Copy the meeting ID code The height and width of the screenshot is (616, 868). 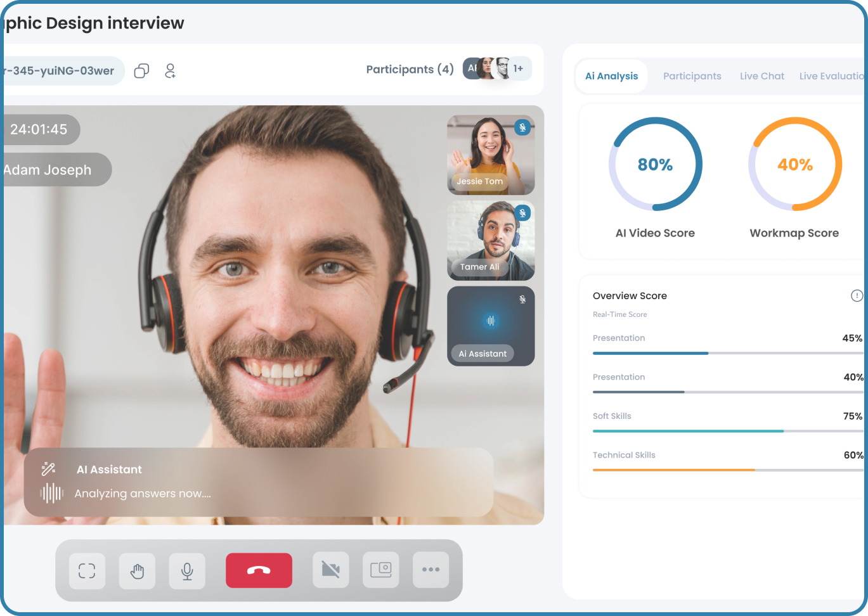coord(141,70)
